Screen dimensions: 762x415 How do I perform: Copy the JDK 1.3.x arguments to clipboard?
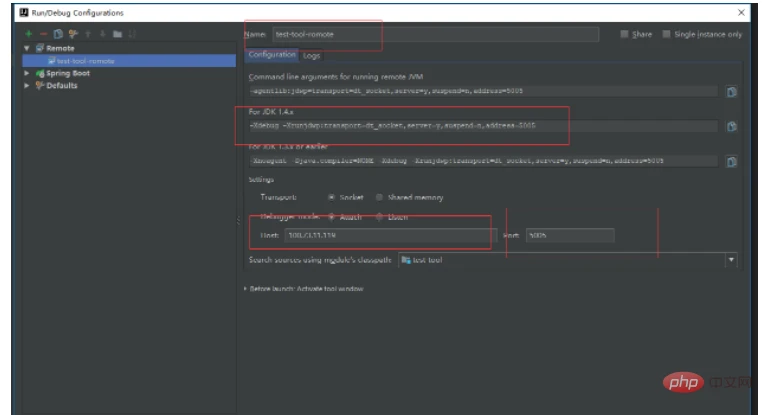731,161
